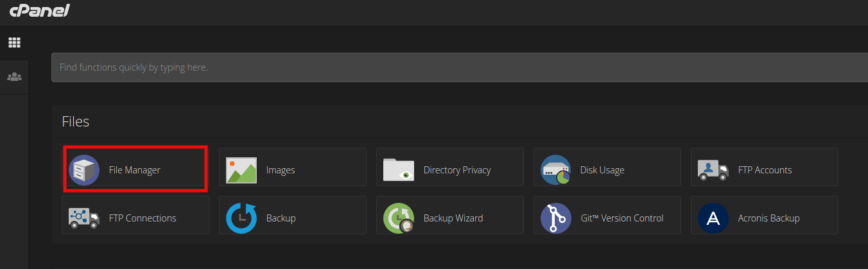Click the FTP Accounts truck icon

(x=713, y=170)
